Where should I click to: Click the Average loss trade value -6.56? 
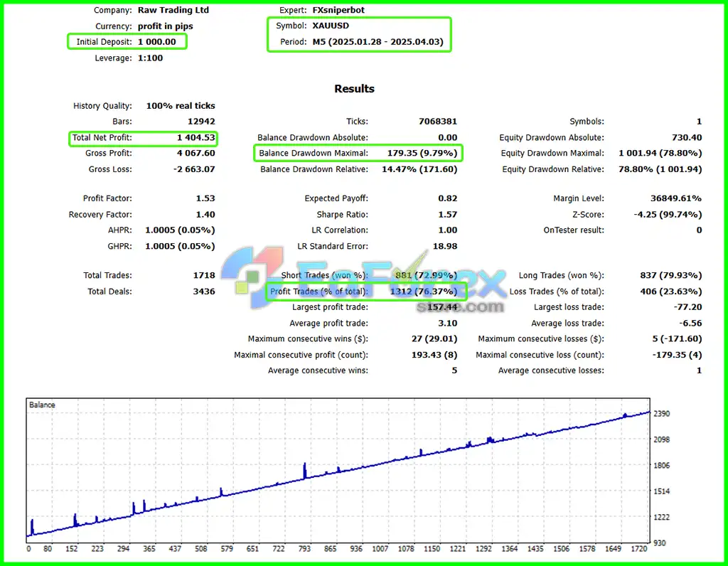(690, 323)
